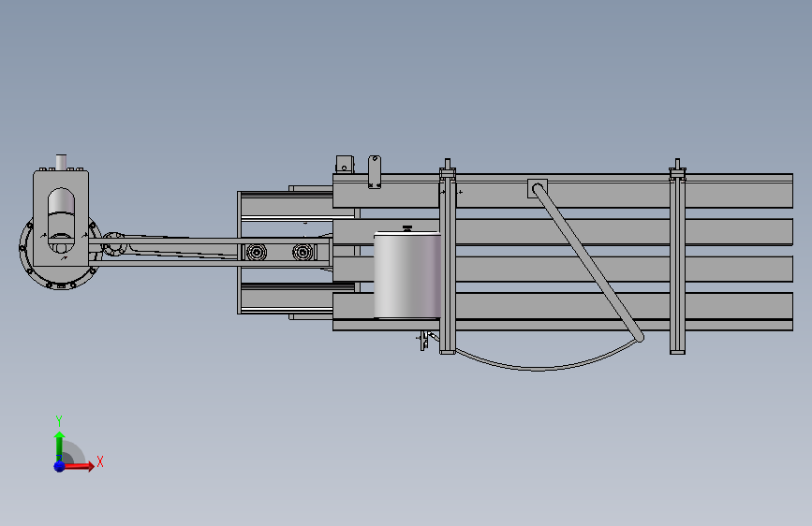This screenshot has height=526, width=812.
Task: Select the bottom edge rail of the conveyor
Action: click(x=563, y=325)
